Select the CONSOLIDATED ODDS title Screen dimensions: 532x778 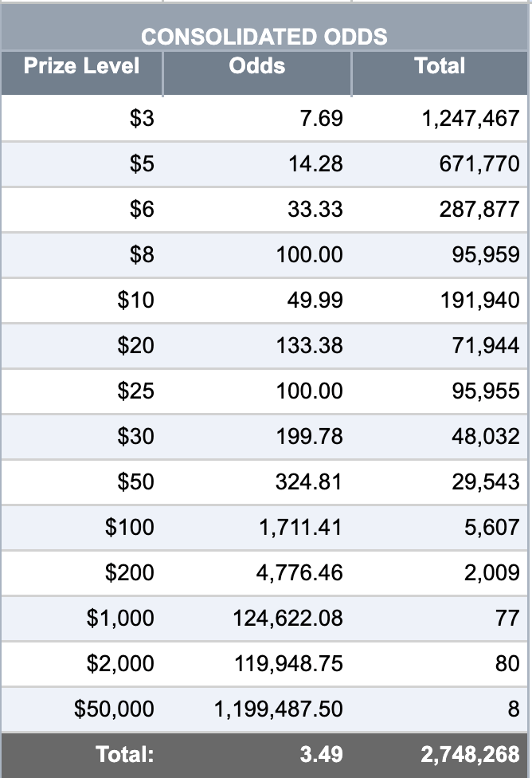[264, 37]
